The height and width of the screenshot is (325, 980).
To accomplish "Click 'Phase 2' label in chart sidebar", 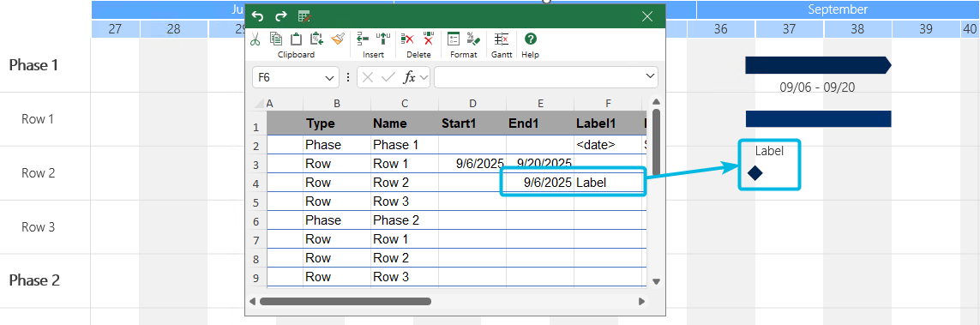I will (x=33, y=280).
